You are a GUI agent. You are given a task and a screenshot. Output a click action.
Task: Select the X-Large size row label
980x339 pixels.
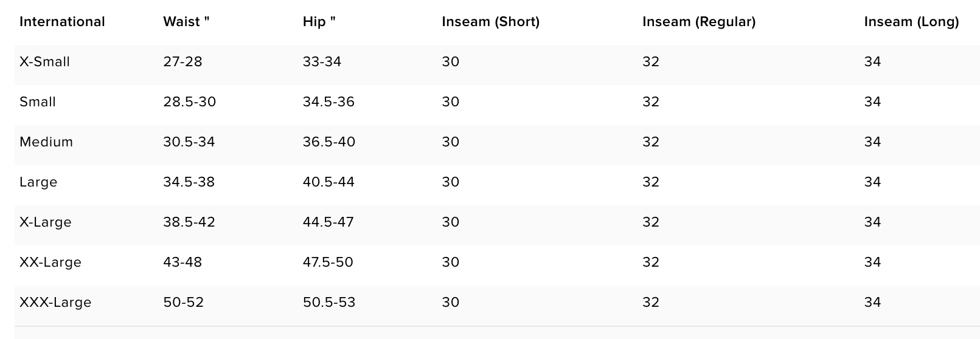pyautogui.click(x=46, y=222)
